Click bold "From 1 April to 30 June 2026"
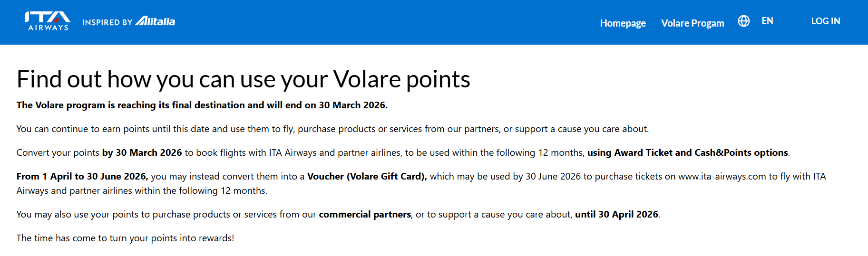This screenshot has height=256, width=868. coord(82,176)
